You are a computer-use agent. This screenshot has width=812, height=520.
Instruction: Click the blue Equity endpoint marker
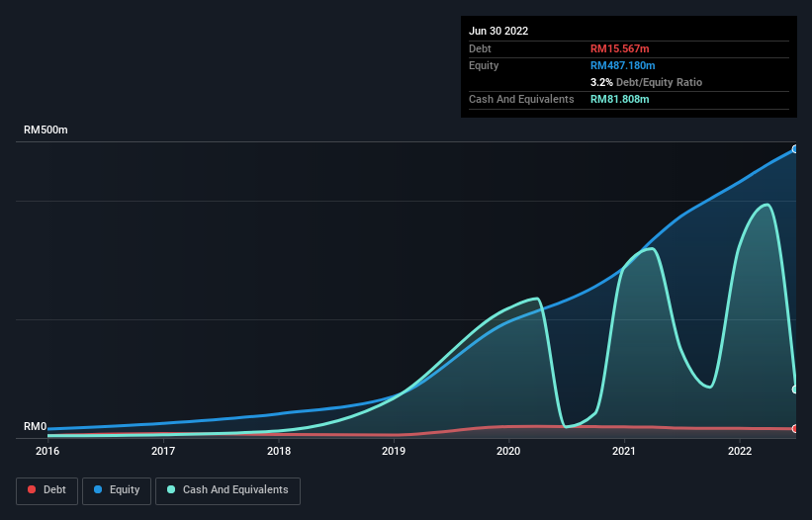point(795,149)
